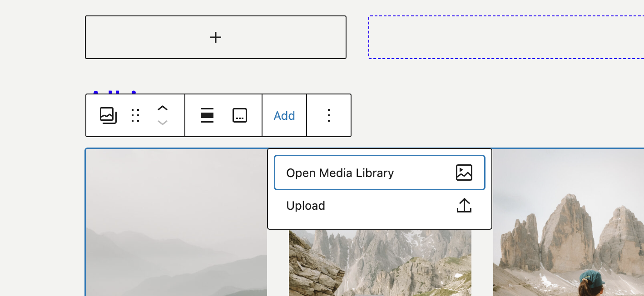The image size is (644, 296).
Task: Click the image icon beside Open Media Library
Action: 464,173
